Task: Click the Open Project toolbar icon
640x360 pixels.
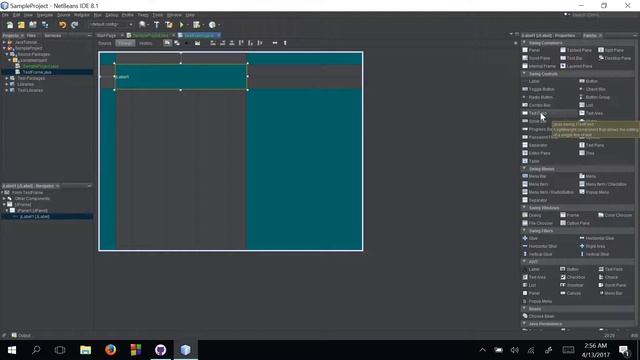Action: [33, 25]
